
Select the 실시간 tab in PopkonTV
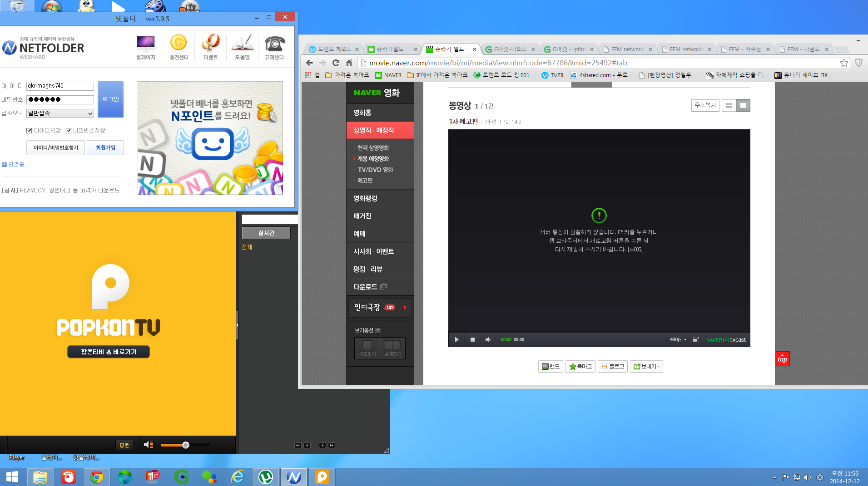(266, 233)
